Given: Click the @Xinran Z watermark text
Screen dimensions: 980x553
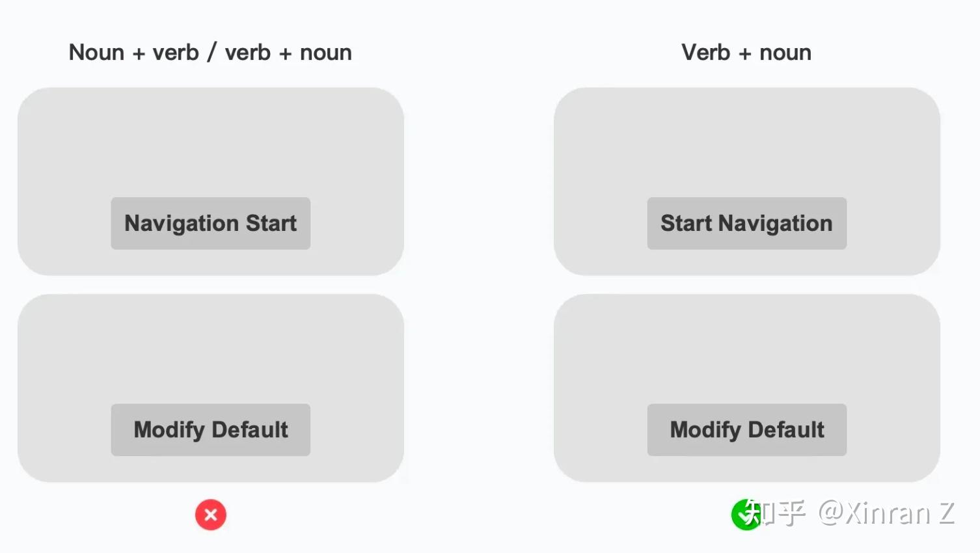Looking at the screenshot, I should (x=886, y=513).
